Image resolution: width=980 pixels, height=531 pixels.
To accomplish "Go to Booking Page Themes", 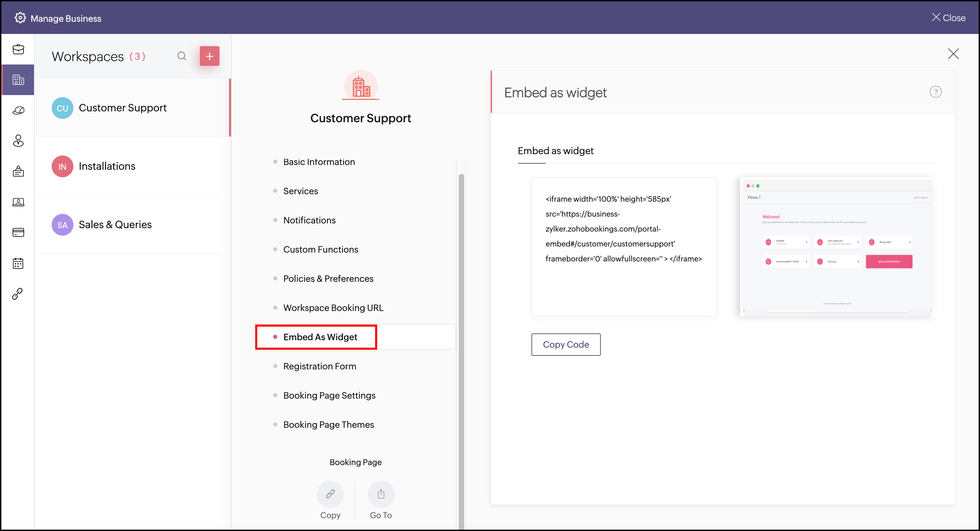I will (x=328, y=425).
